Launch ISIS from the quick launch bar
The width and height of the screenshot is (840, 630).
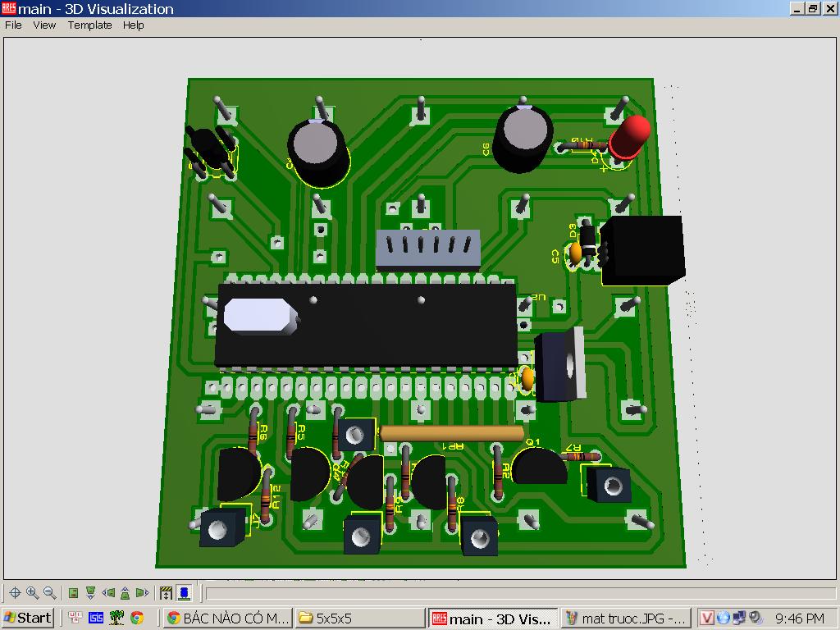[x=96, y=618]
